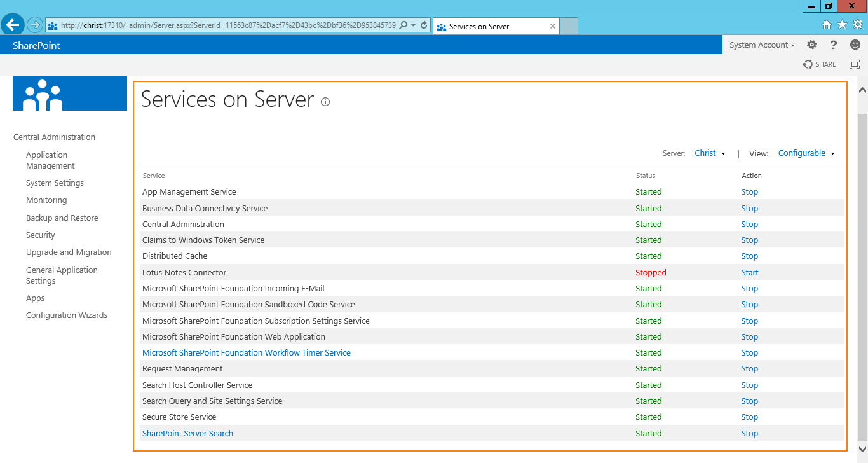868x463 pixels.
Task: Stop Foundation Incoming E-Mail service
Action: click(750, 288)
